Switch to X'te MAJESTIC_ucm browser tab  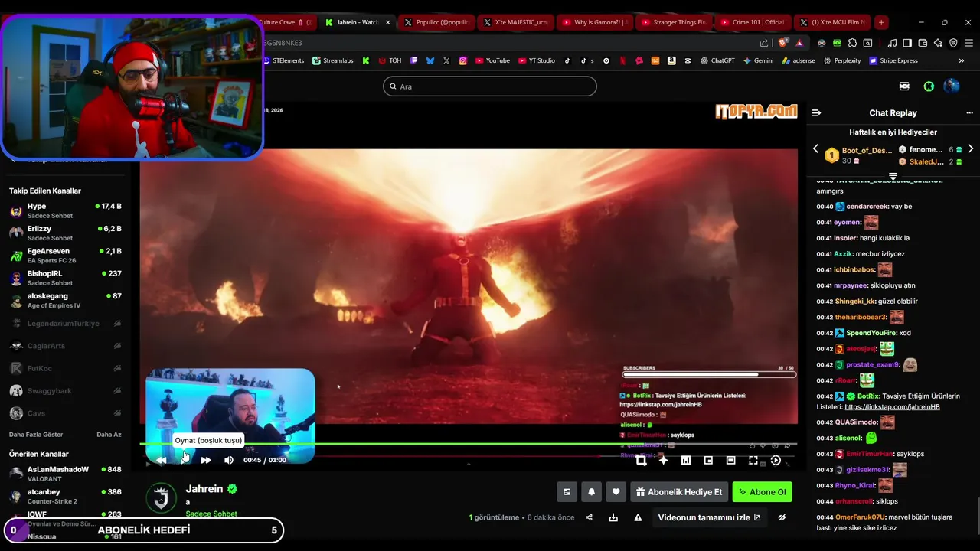(x=515, y=22)
